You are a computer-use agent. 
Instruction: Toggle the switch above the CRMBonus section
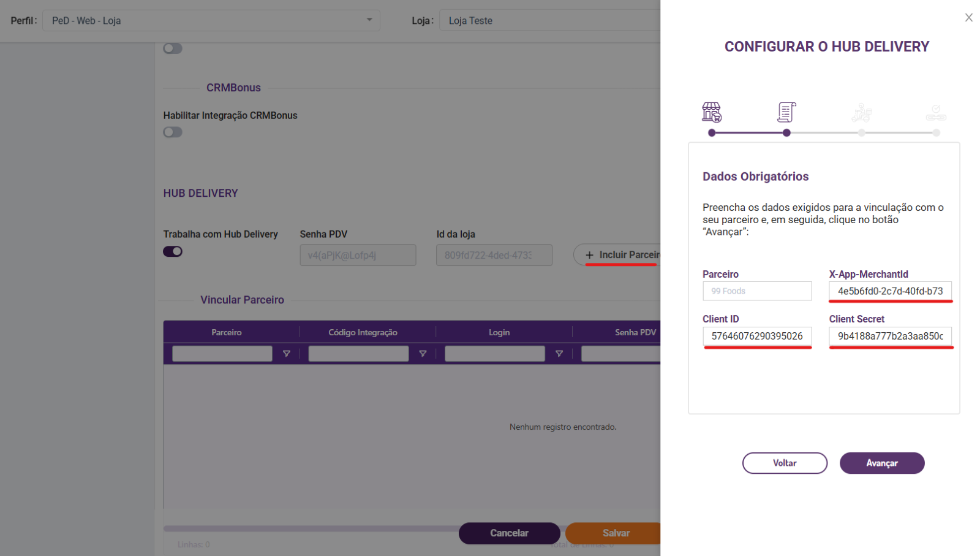(173, 48)
